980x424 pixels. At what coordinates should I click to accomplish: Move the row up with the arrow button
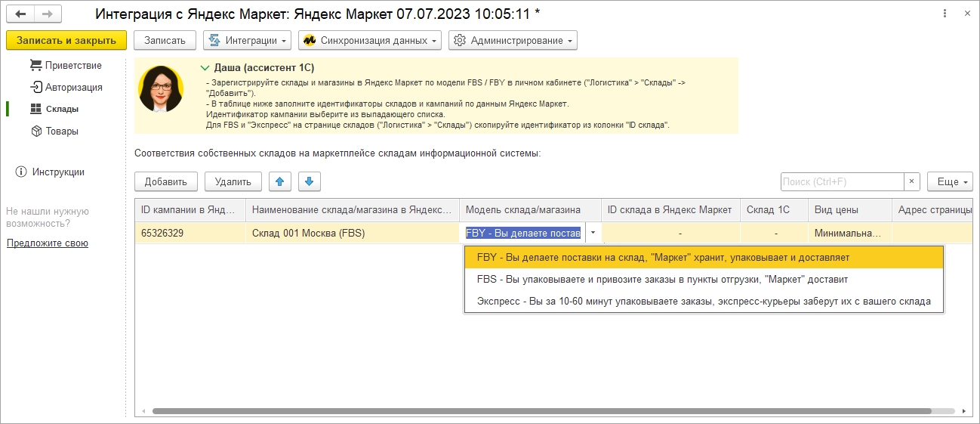[280, 181]
